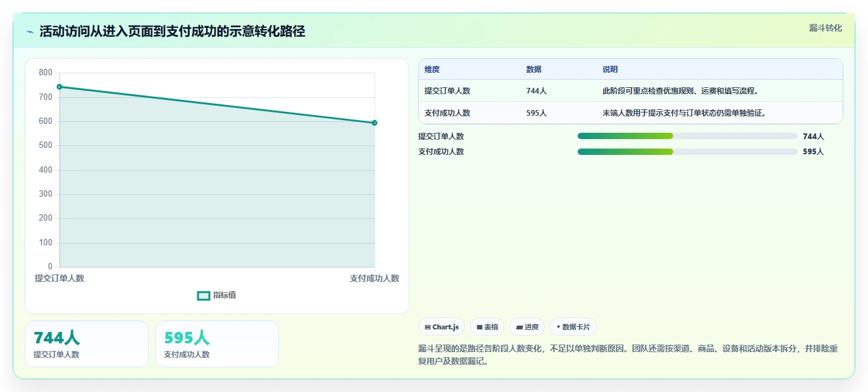Image resolution: width=868 pixels, height=392 pixels.
Task: Open the 744人 提交订单人数 data card
Action: 87,344
